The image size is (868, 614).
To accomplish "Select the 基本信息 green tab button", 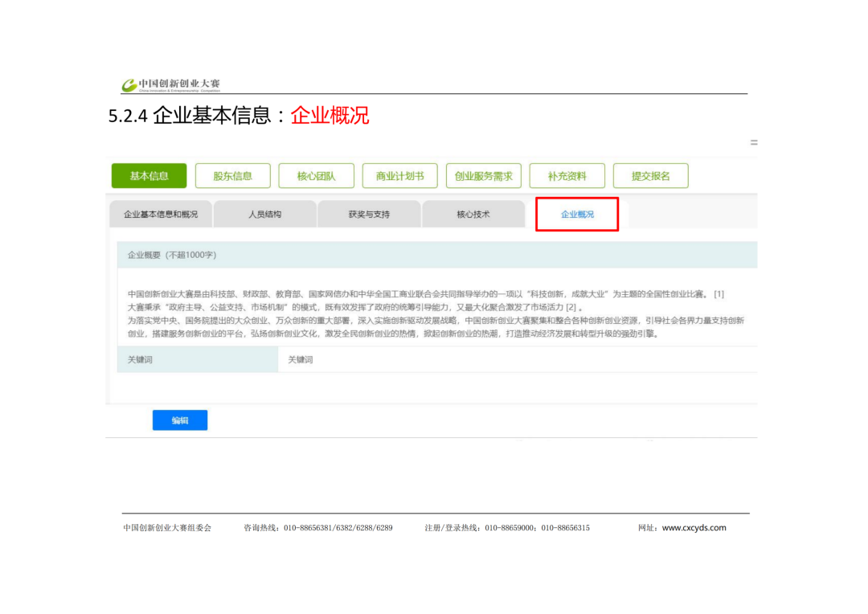I will (x=149, y=176).
